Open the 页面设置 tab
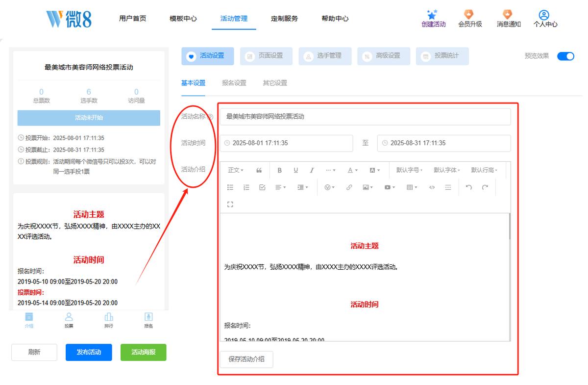This screenshot has width=588, height=385. click(x=266, y=56)
